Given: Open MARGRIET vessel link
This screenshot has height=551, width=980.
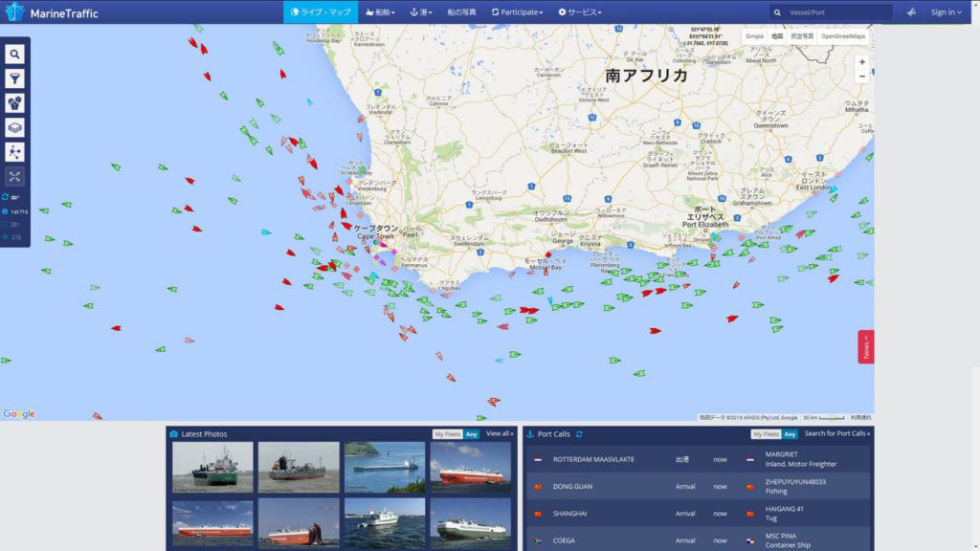Looking at the screenshot, I should coord(781,454).
